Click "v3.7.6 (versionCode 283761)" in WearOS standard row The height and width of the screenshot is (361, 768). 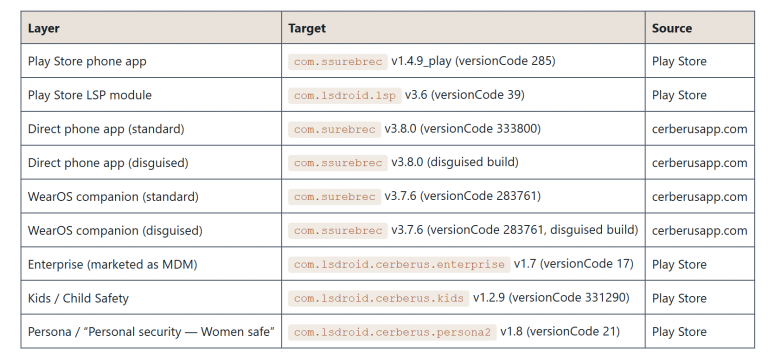[x=462, y=196]
